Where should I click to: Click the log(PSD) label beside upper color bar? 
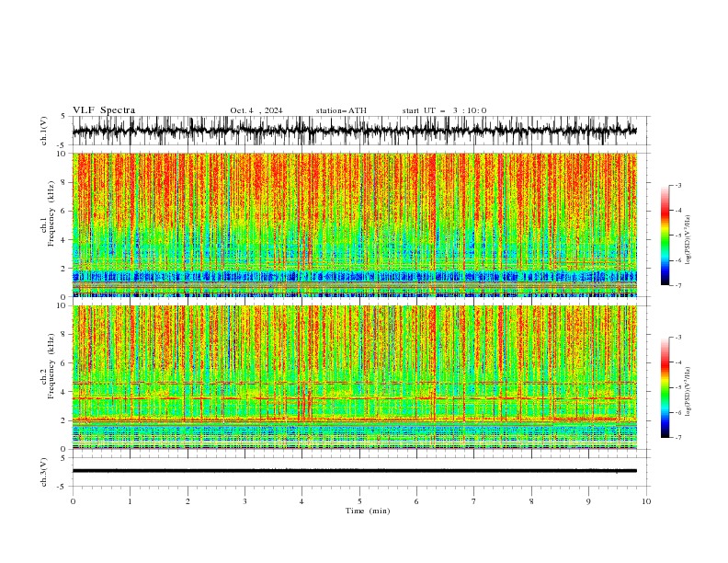pos(688,240)
